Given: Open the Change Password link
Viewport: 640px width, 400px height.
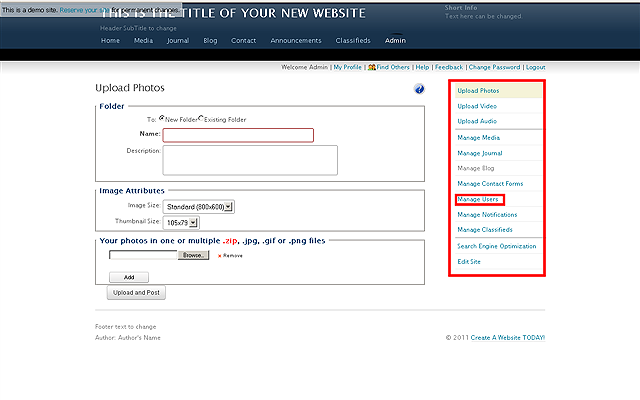Looking at the screenshot, I should 494,67.
